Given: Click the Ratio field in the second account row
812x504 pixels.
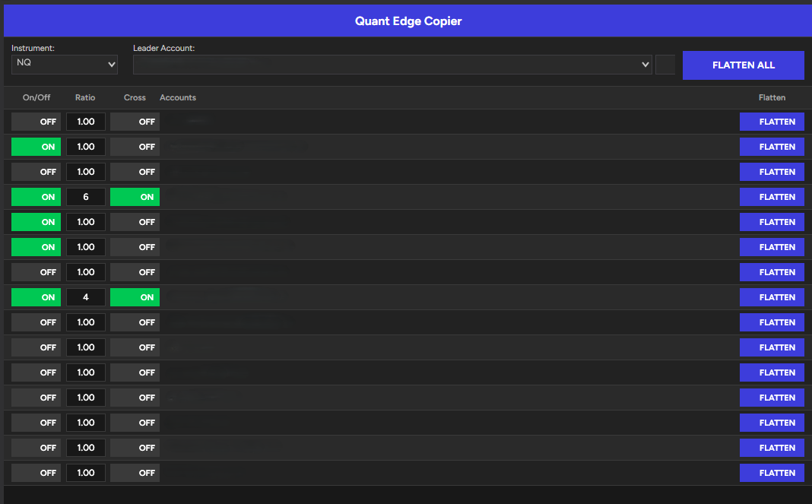Looking at the screenshot, I should pos(85,147).
